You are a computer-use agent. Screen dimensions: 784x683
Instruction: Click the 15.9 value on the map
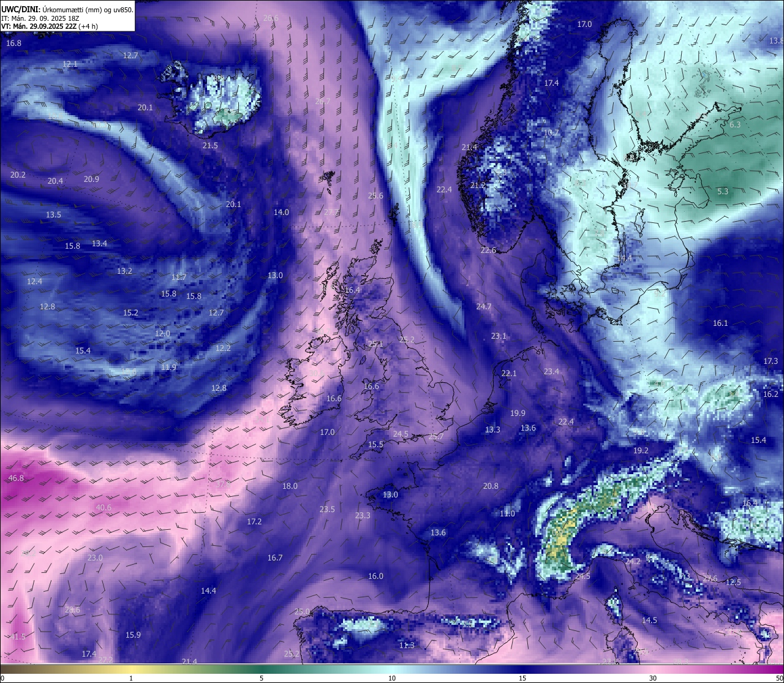click(133, 635)
